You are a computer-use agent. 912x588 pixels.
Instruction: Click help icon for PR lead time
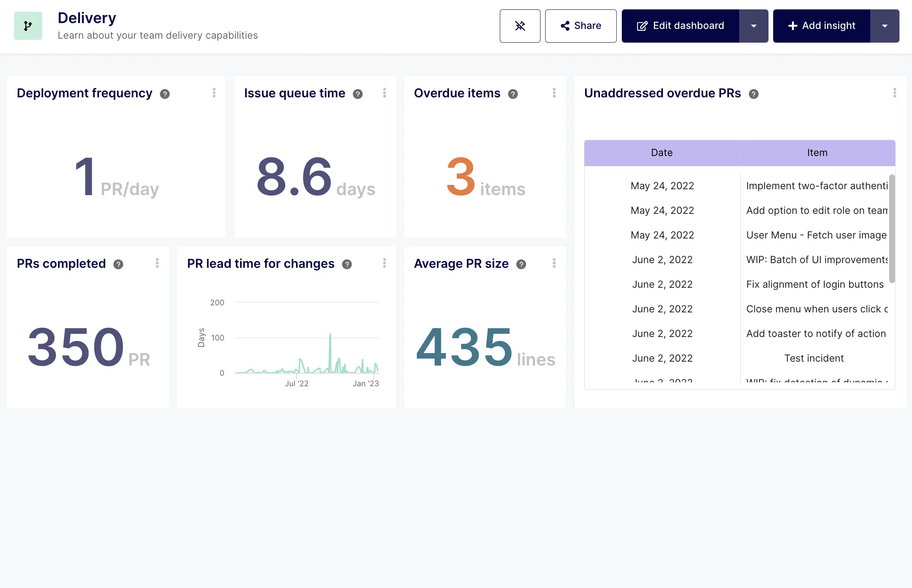tap(346, 264)
